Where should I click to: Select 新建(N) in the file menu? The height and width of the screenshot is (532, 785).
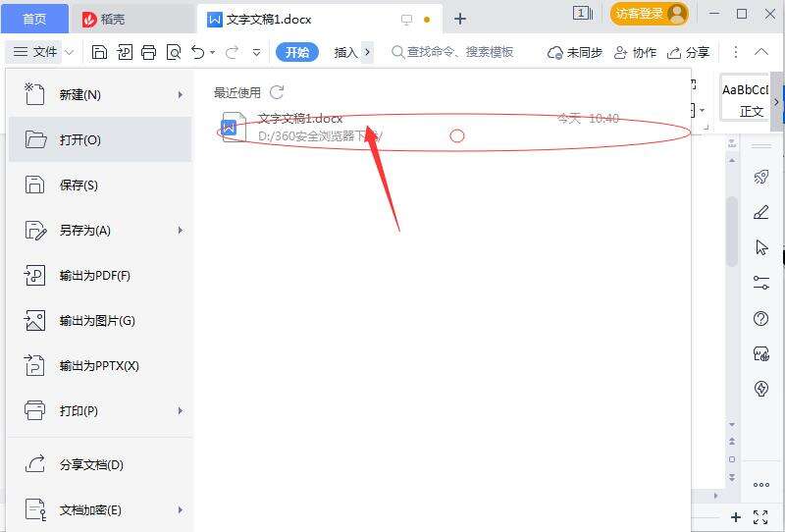[x=100, y=94]
